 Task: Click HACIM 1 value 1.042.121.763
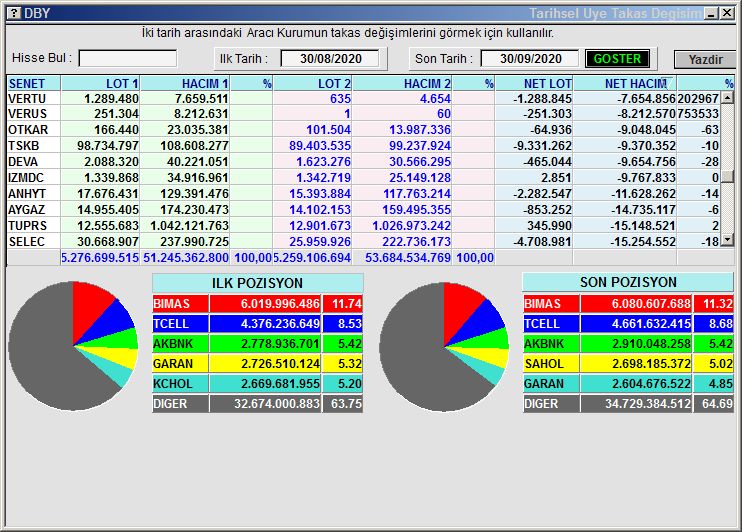coord(189,226)
